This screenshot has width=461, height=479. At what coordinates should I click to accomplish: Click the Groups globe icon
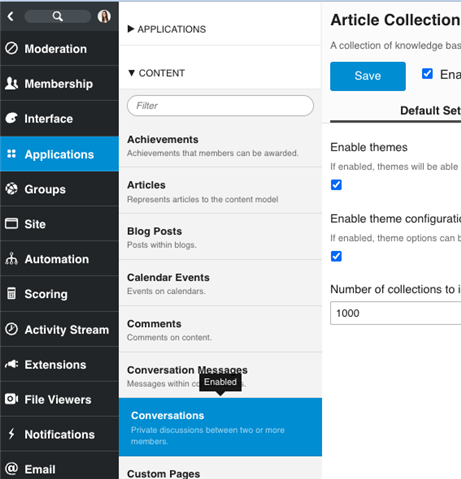point(11,189)
